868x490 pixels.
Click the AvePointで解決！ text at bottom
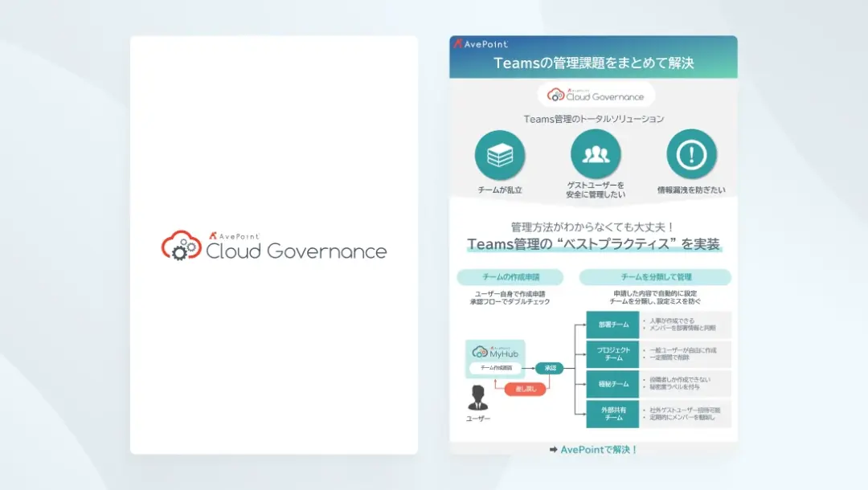[x=599, y=450]
